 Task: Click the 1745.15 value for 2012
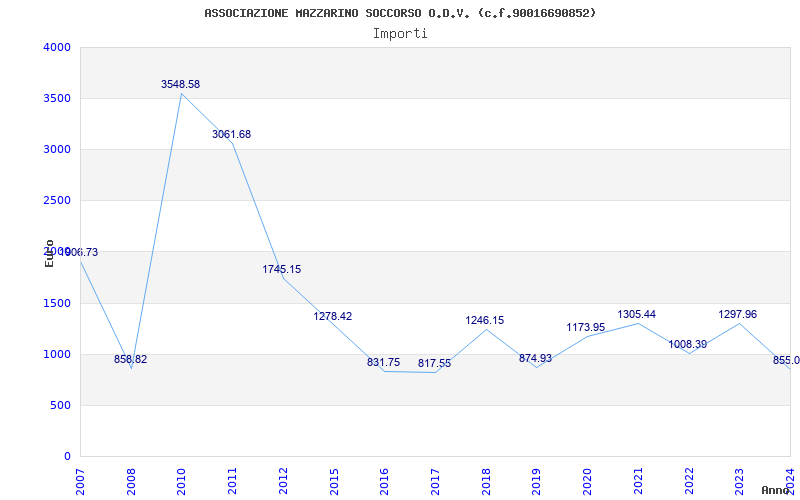click(x=281, y=270)
